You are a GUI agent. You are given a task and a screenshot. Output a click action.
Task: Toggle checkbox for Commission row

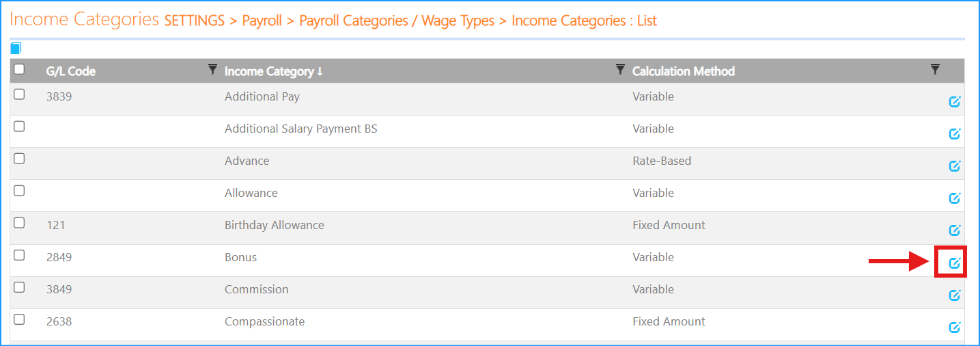click(19, 287)
